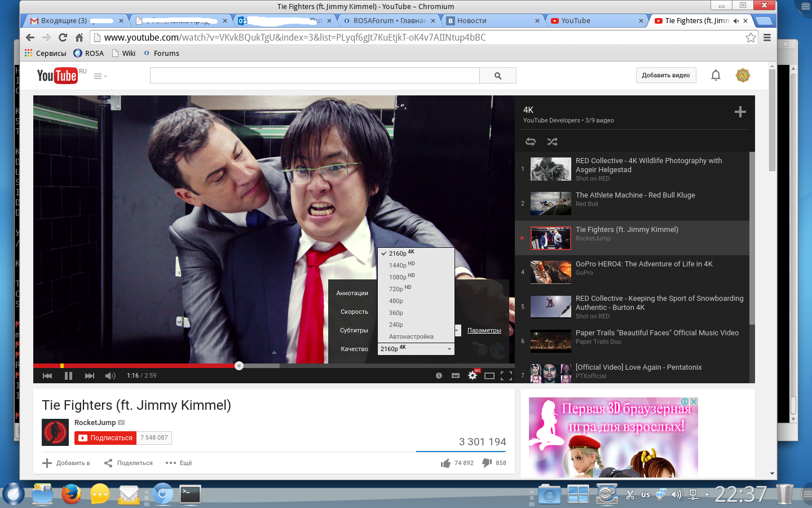Viewport: 812px width, 508px height.
Task: Open the taskbar trash bin
Action: 784,494
